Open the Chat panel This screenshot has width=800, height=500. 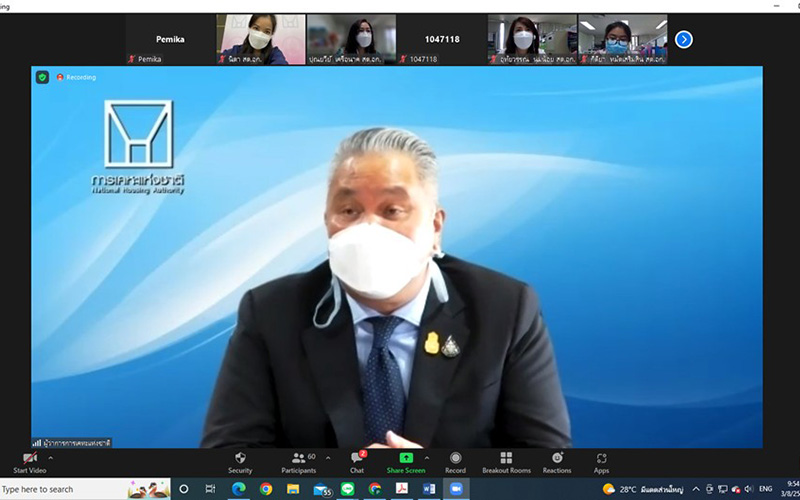357,461
